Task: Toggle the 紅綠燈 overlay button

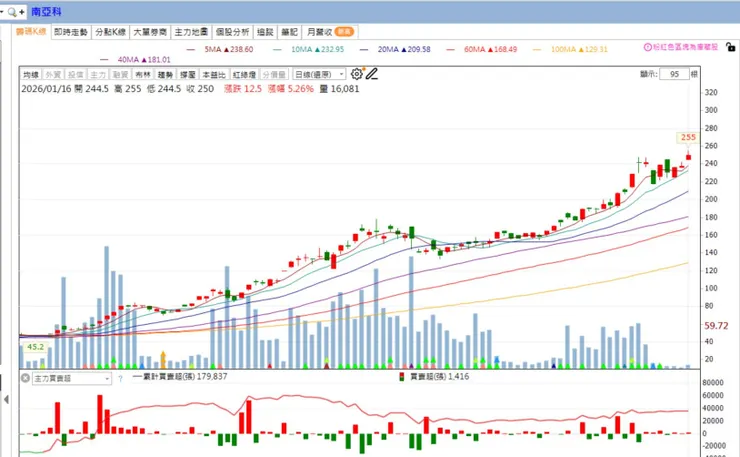Action: (x=244, y=75)
